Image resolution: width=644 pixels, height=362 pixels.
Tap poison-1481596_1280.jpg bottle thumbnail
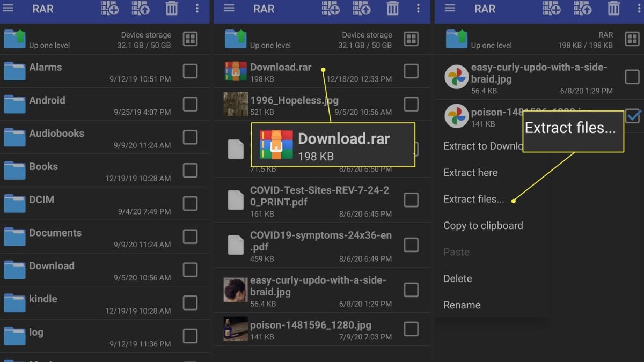pos(236,329)
